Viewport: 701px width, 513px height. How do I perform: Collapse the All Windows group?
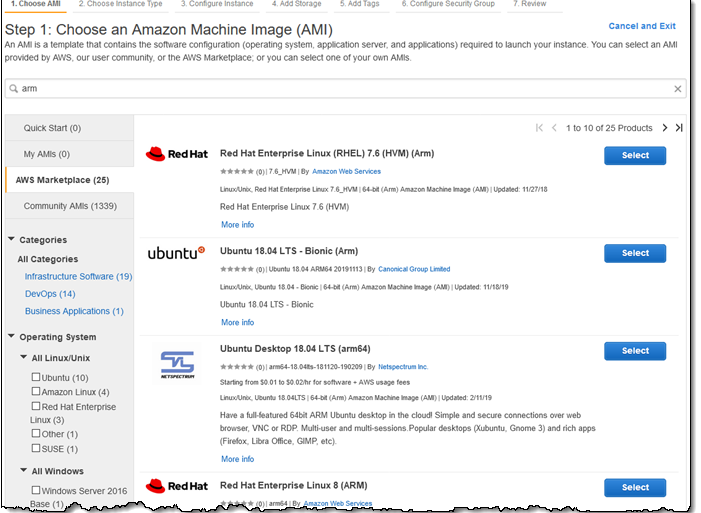pyautogui.click(x=24, y=471)
